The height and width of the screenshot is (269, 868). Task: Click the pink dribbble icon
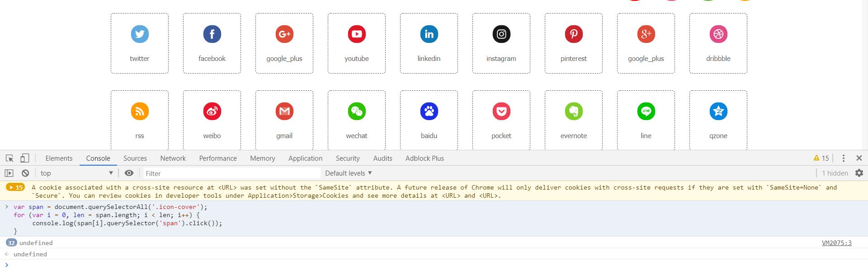[x=718, y=34]
